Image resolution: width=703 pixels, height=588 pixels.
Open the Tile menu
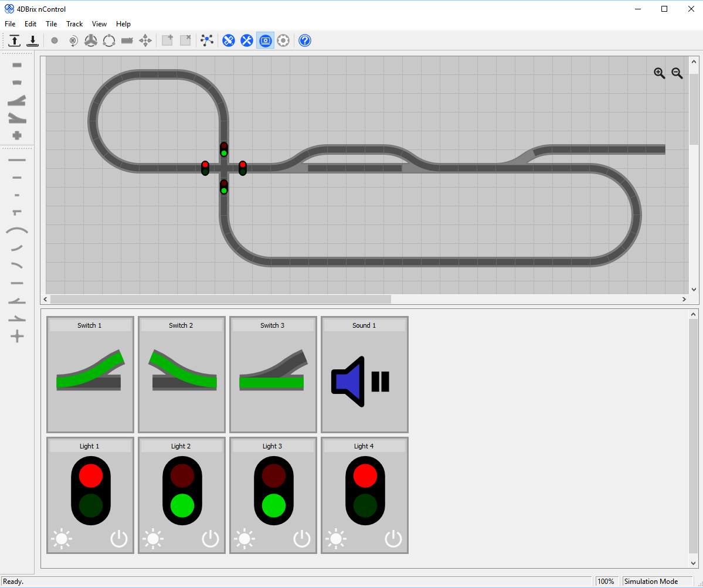pyautogui.click(x=51, y=24)
